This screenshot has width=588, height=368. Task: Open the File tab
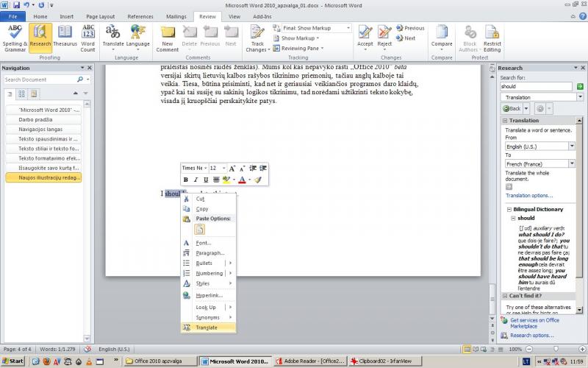point(12,16)
